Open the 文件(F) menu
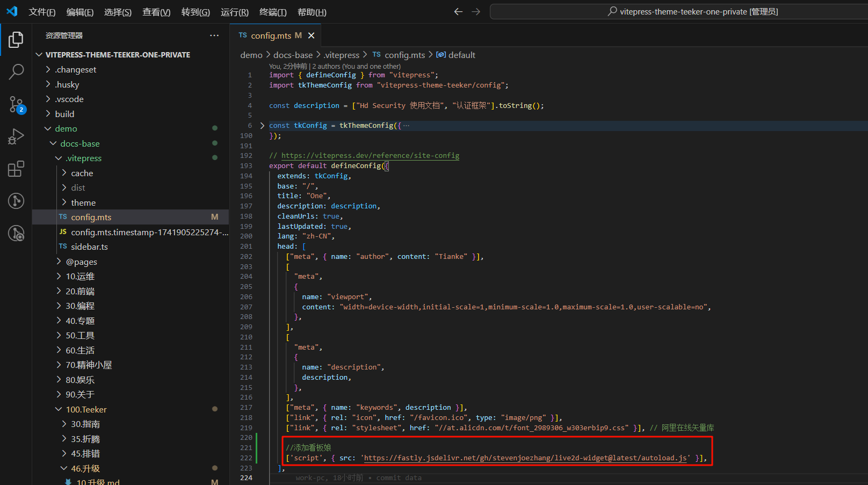This screenshot has height=485, width=868. (42, 12)
